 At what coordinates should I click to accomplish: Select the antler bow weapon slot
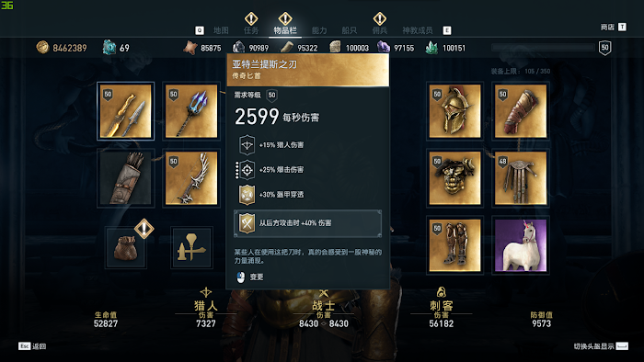click(x=191, y=178)
